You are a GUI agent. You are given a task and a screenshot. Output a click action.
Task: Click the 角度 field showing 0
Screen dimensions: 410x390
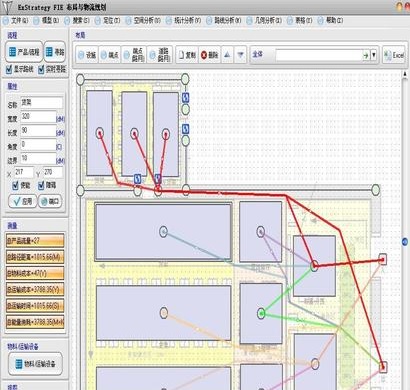[x=38, y=145]
